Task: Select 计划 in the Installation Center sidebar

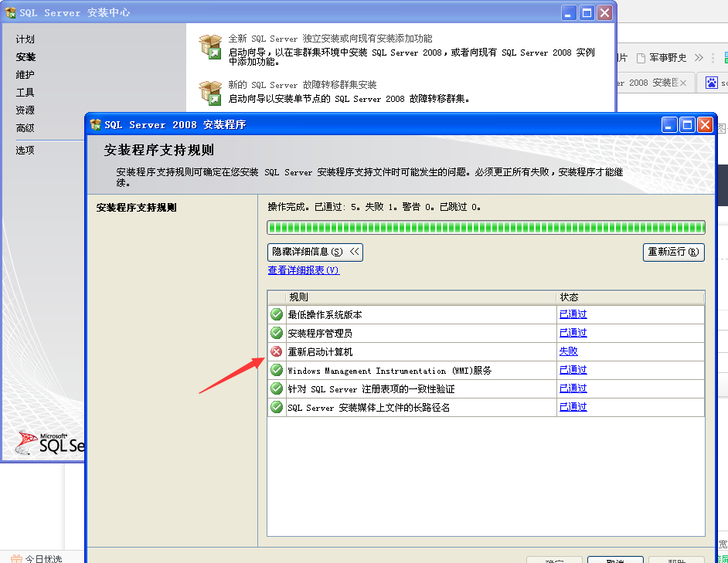Action: pyautogui.click(x=25, y=39)
